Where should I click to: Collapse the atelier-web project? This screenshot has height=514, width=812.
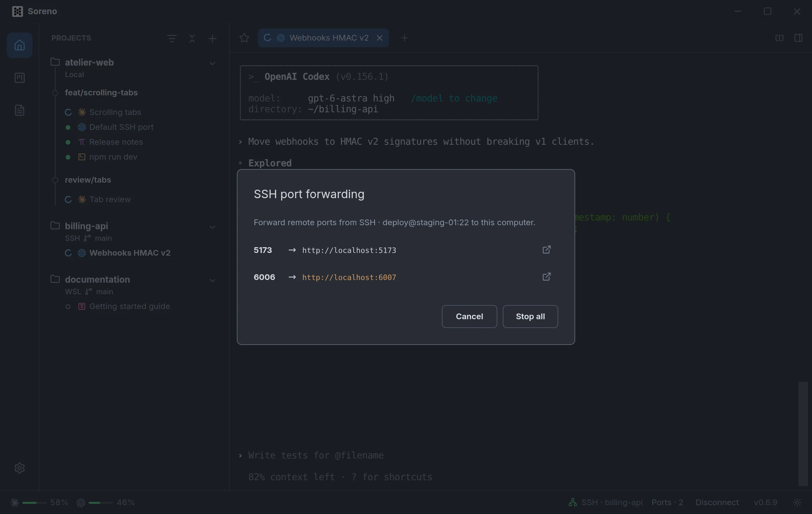(212, 63)
